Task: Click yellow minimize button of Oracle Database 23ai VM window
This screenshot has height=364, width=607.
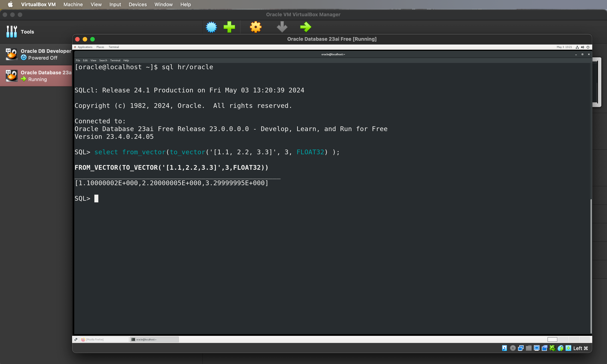Action: click(85, 39)
